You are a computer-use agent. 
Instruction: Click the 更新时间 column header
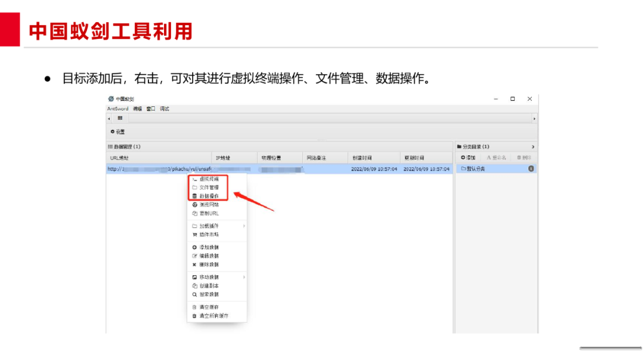[426, 158]
